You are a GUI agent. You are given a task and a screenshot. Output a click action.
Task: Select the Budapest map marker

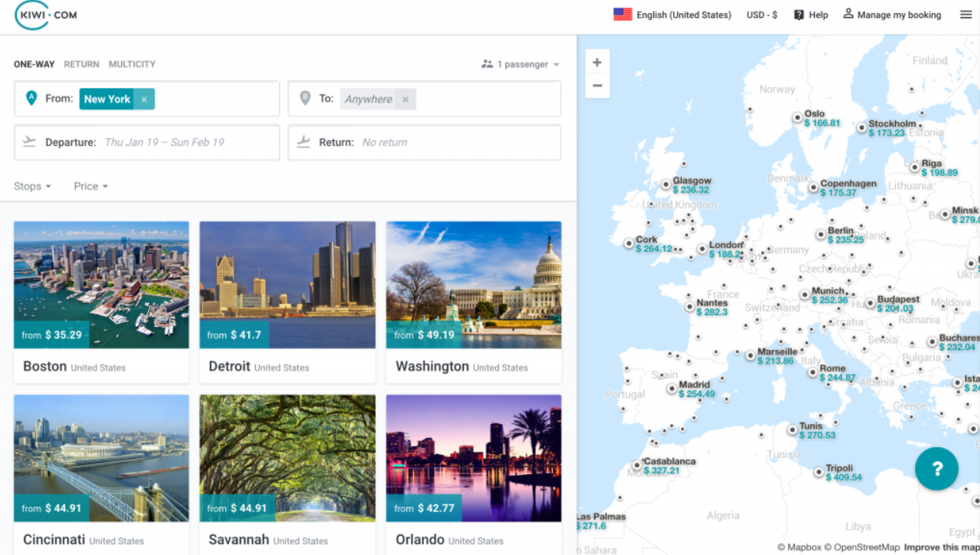pyautogui.click(x=871, y=304)
